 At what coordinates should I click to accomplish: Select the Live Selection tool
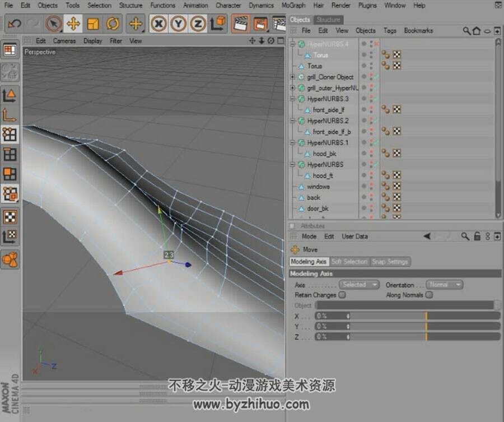pyautogui.click(x=54, y=24)
